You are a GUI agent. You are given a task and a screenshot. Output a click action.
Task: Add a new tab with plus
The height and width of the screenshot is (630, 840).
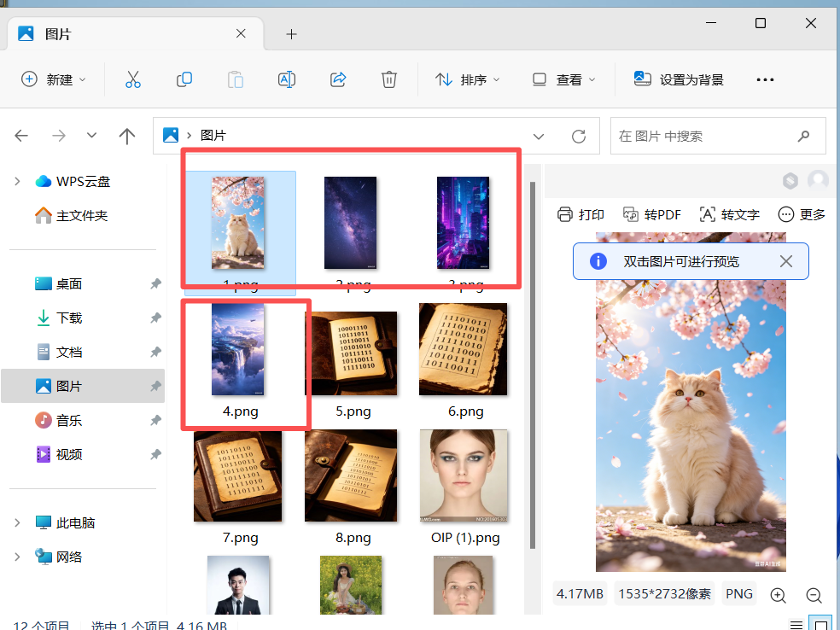[x=291, y=34]
